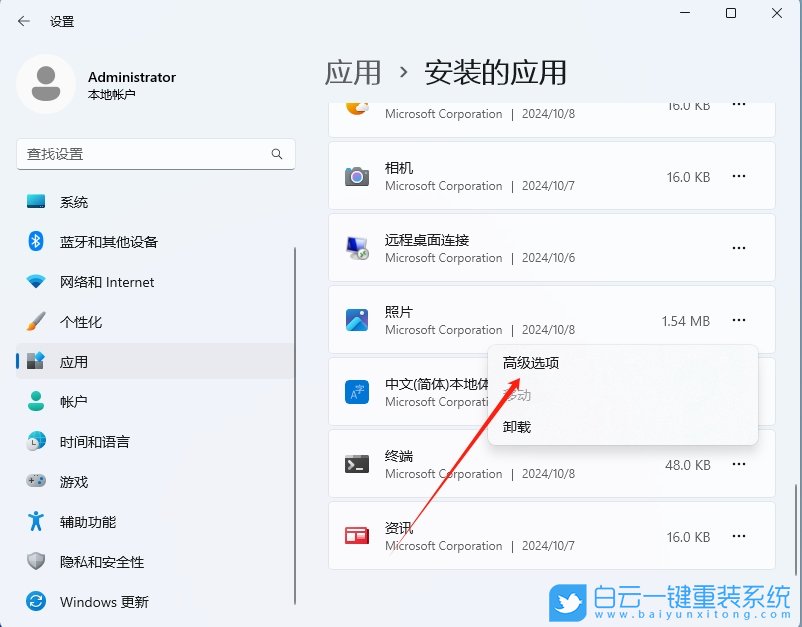Select 卸载 in the context menu
Image resolution: width=802 pixels, height=627 pixels.
tap(518, 426)
